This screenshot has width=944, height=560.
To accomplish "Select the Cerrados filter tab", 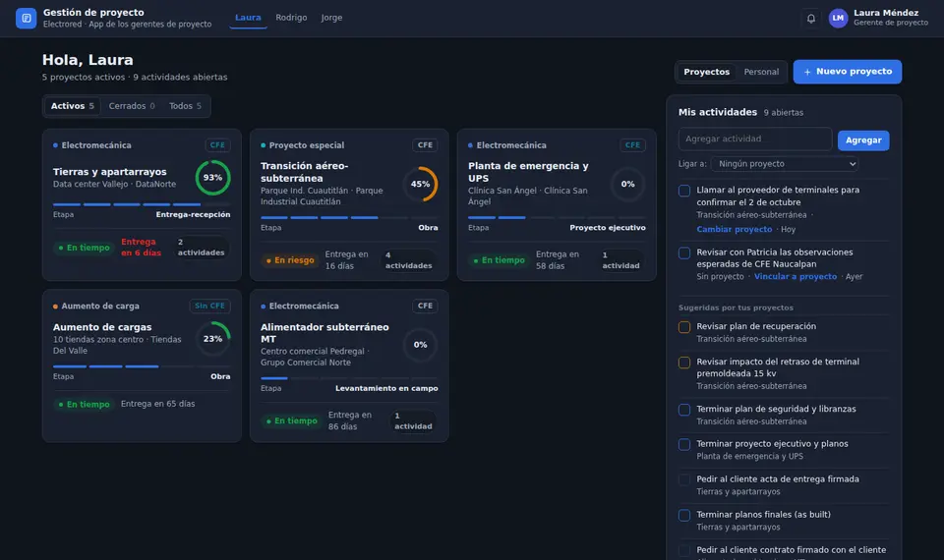I will (132, 106).
